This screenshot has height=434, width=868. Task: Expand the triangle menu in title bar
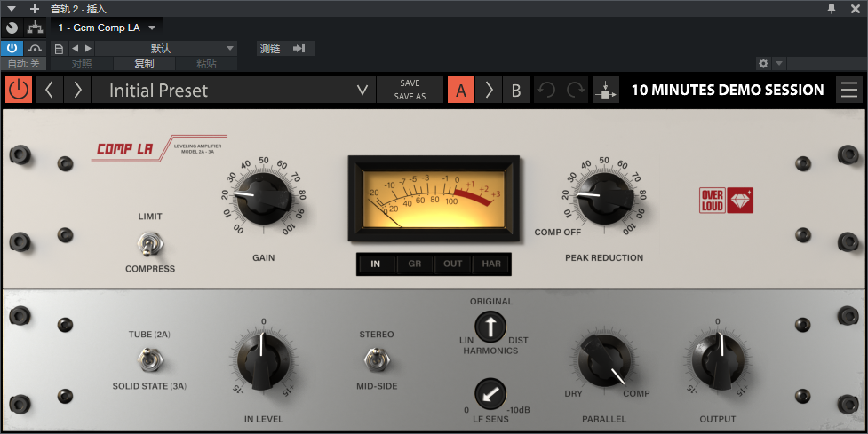(x=11, y=9)
